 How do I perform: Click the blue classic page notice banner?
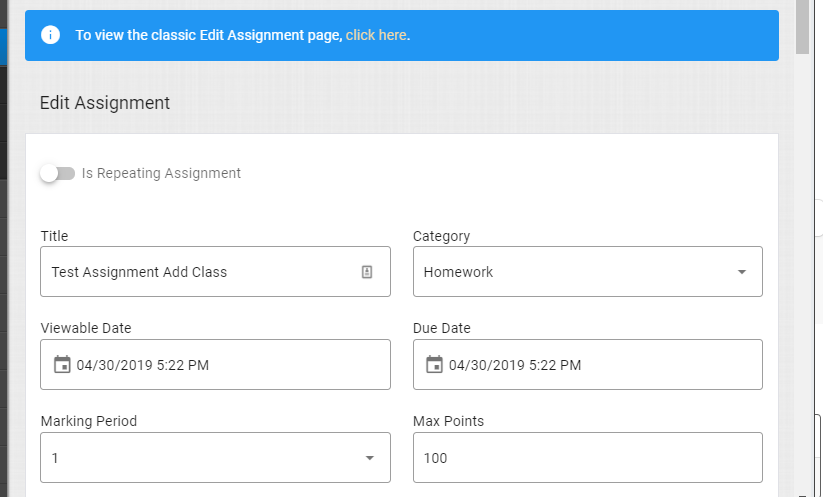click(x=402, y=35)
